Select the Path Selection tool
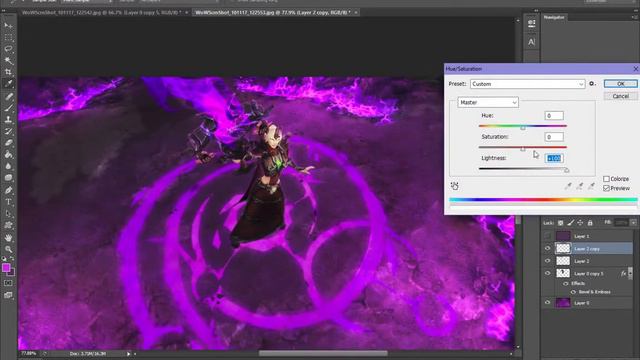The height and width of the screenshot is (360, 640). (8, 213)
